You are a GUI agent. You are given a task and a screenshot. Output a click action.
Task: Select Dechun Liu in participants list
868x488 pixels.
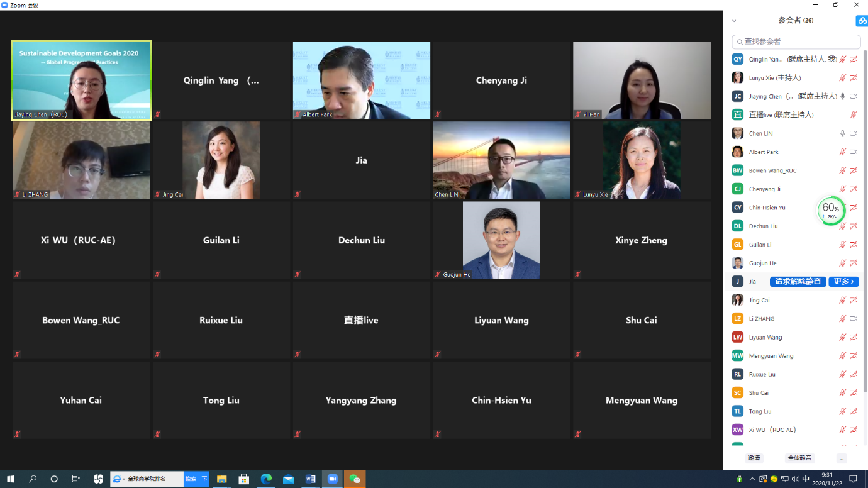click(763, 226)
